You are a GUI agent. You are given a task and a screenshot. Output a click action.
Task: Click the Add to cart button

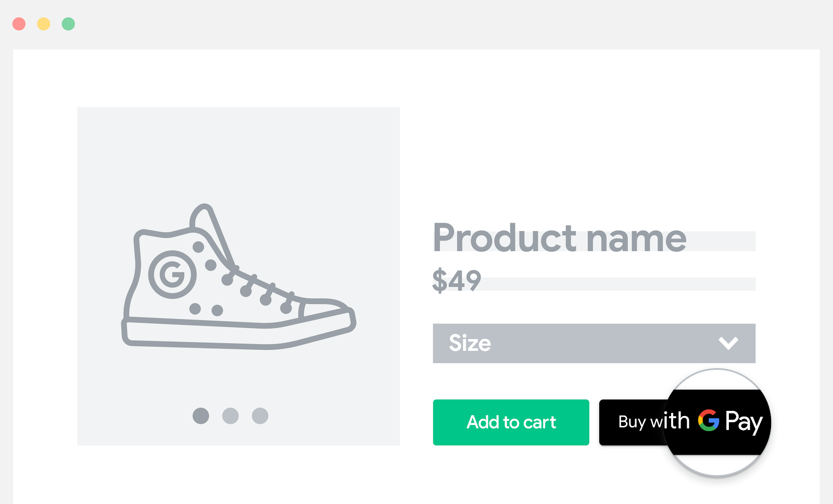(x=511, y=422)
